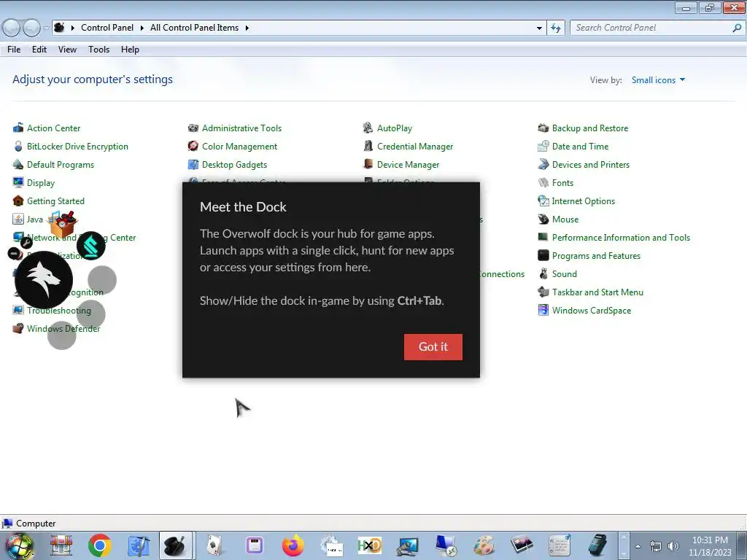
Task: Click the Backup and Restore icon
Action: (543, 128)
